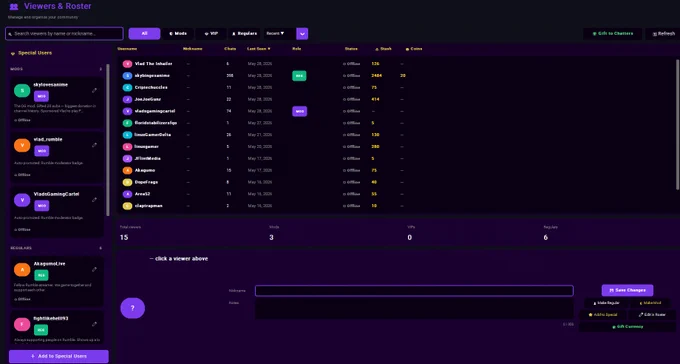Click the viewer table scrollbar
Viewport: 680px width, 364px height.
point(678,124)
